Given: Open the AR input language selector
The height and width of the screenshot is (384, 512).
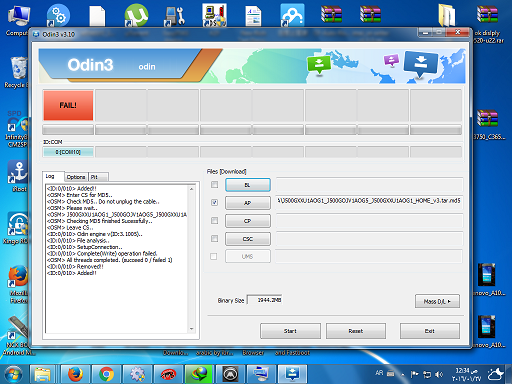Looking at the screenshot, I should pos(379,373).
